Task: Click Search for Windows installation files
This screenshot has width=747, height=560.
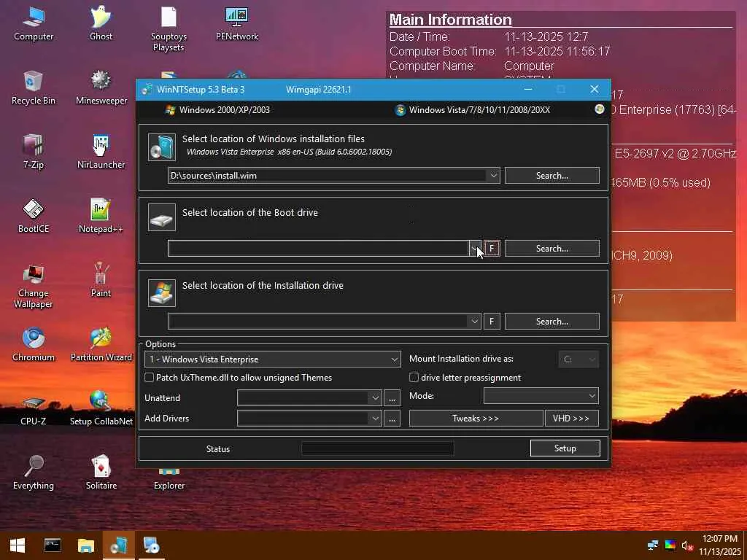Action: (552, 176)
